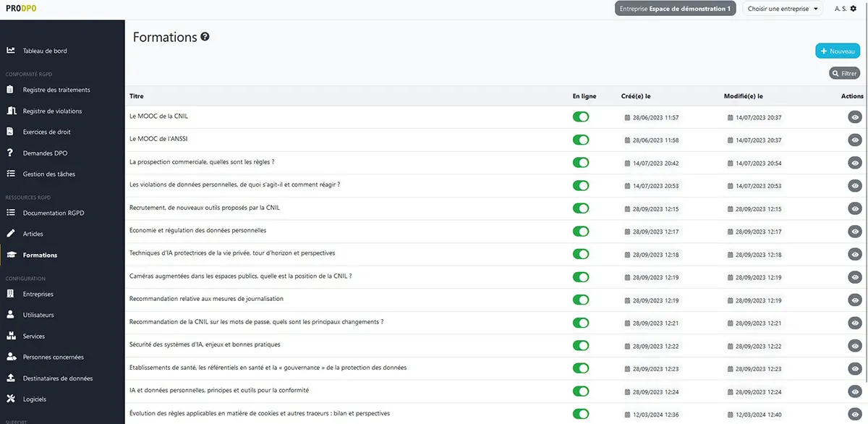The width and height of the screenshot is (868, 424).
Task: Toggle online status for Le MOOC de l'ANSSI
Action: 580,140
